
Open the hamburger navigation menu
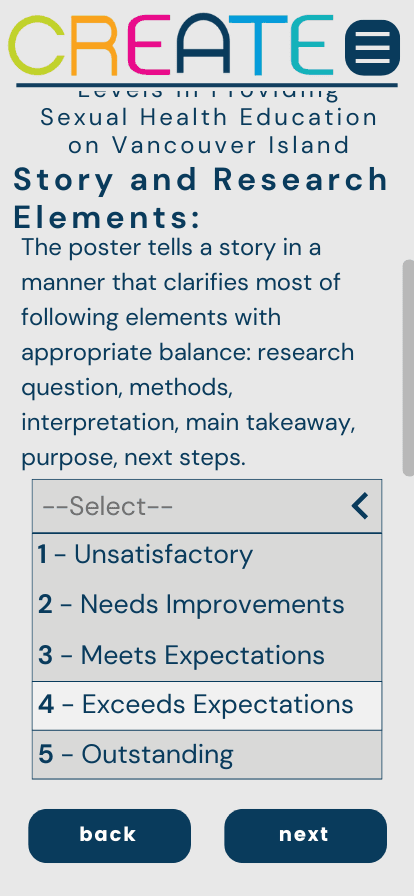point(372,47)
